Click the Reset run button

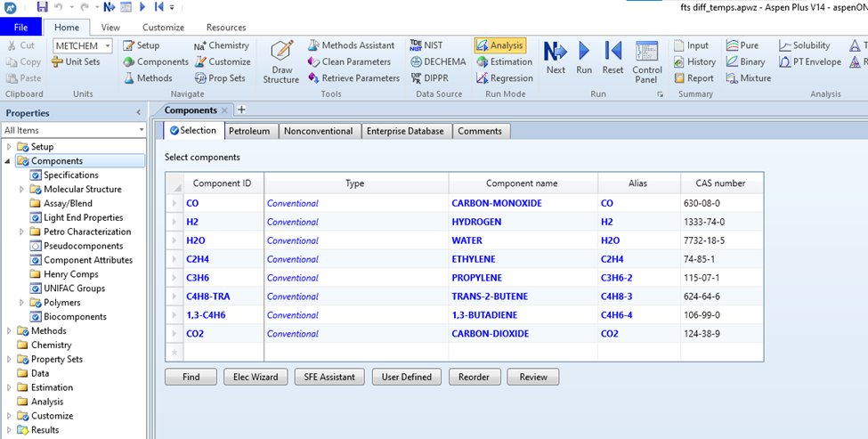612,58
